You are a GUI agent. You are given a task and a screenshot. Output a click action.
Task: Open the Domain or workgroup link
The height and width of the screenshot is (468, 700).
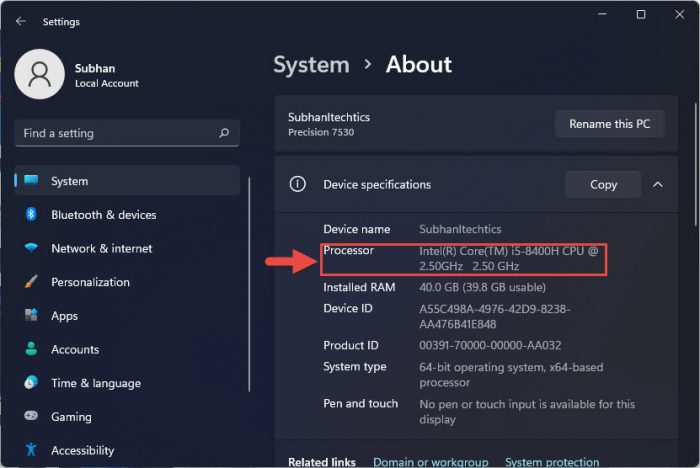[x=430, y=462]
